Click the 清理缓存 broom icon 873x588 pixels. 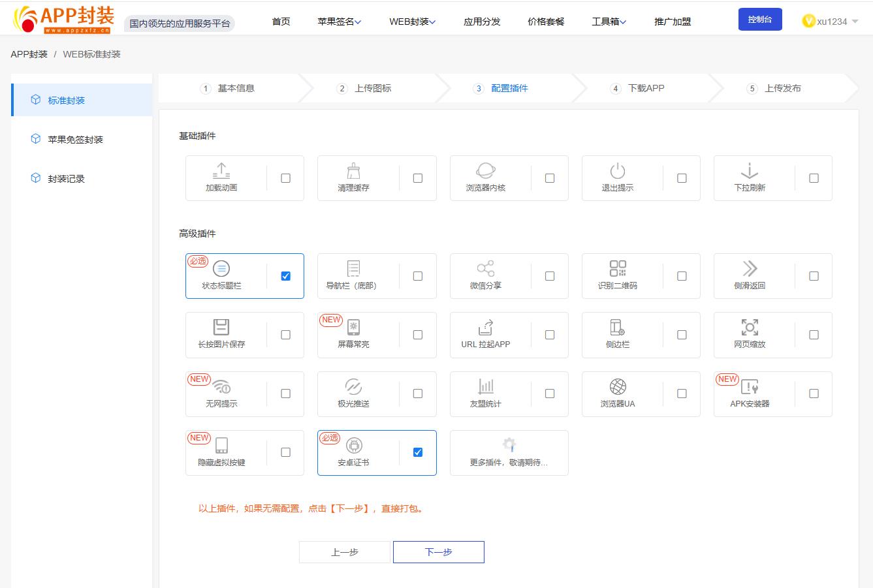[x=353, y=171]
